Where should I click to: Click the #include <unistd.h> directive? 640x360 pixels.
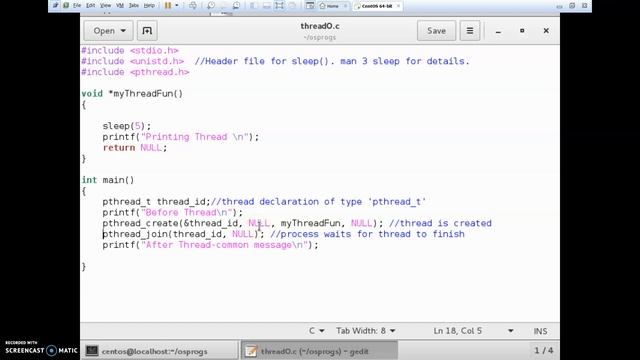[x=133, y=61]
